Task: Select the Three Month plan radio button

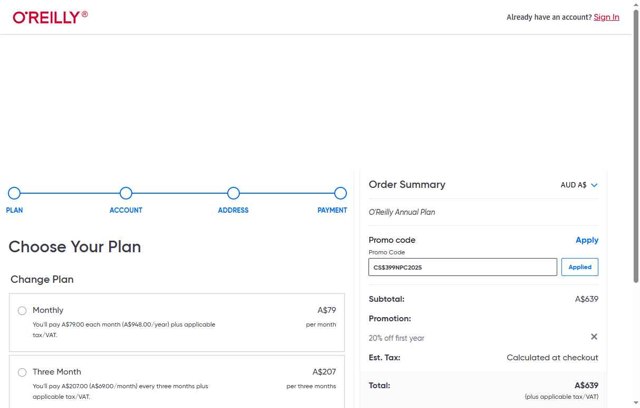Action: point(22,372)
